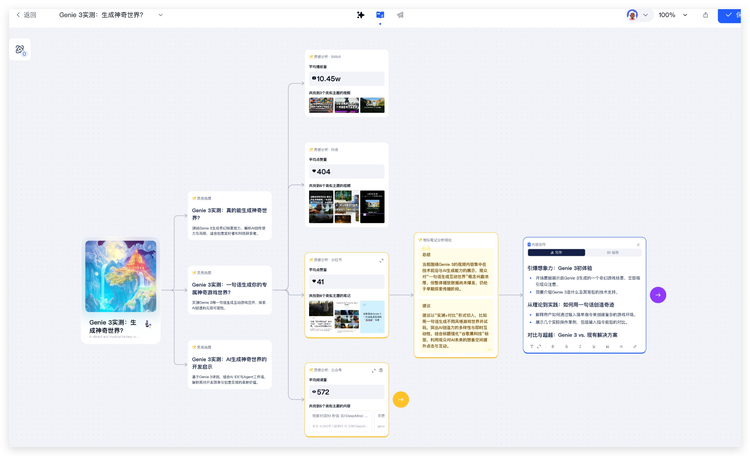Delete the 572 card with its trash icon
The image size is (750, 456).
381,370
